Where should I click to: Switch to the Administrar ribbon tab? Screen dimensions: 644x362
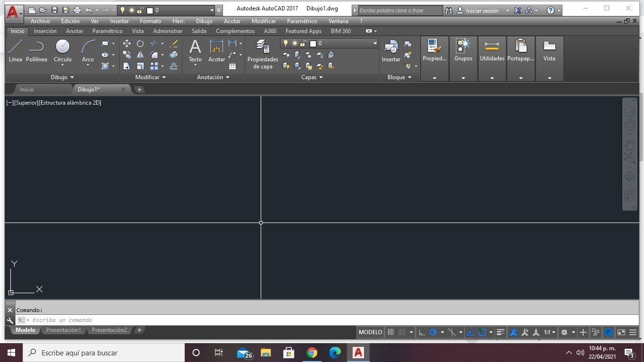pyautogui.click(x=168, y=31)
